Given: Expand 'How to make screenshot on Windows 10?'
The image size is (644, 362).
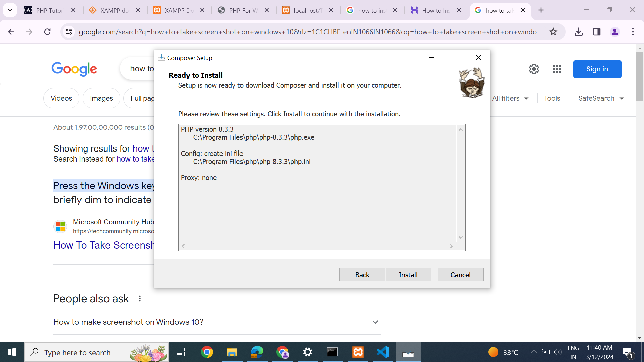Looking at the screenshot, I should [217, 322].
